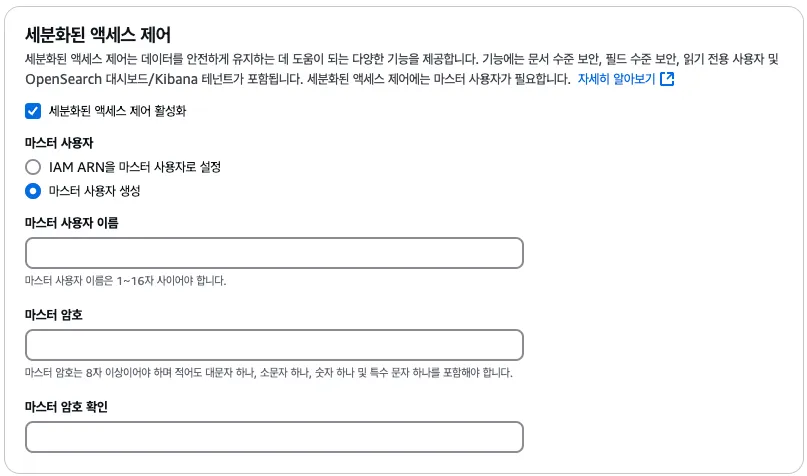Click the 마스터 사용자 생성 label text
The height and width of the screenshot is (476, 807).
(94, 191)
